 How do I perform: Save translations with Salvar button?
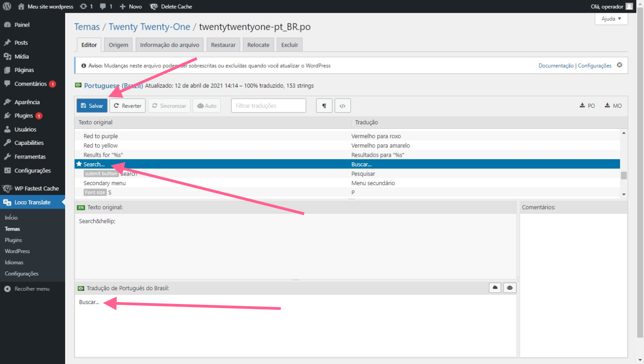pos(92,105)
